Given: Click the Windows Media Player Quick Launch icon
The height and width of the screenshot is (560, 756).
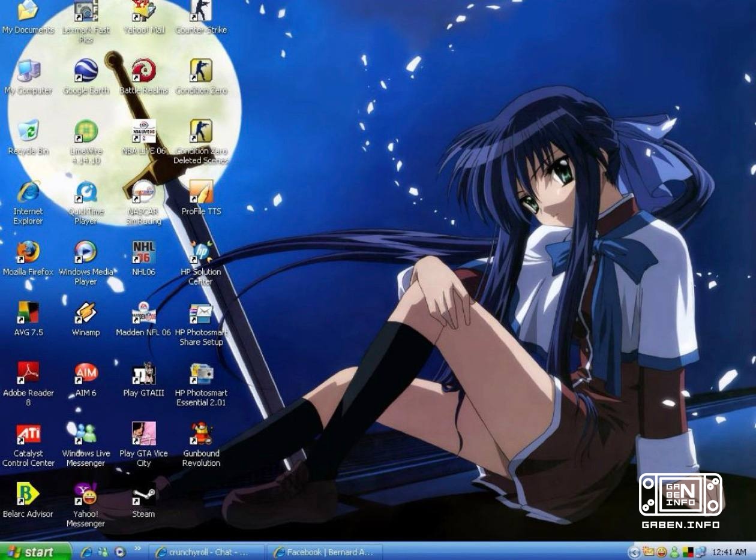Looking at the screenshot, I should [x=120, y=552].
